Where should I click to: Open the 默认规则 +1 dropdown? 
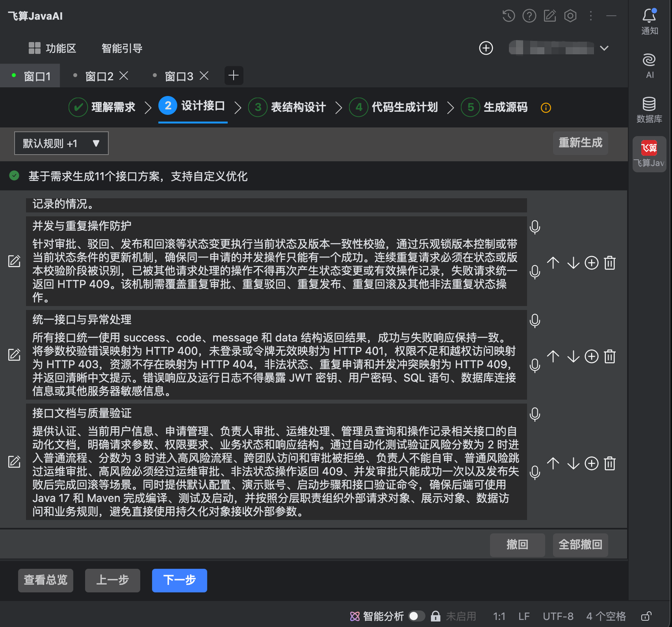(61, 143)
